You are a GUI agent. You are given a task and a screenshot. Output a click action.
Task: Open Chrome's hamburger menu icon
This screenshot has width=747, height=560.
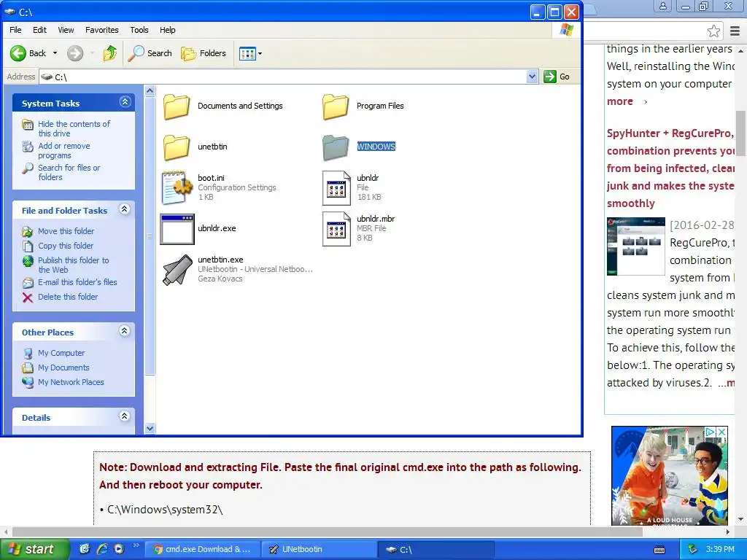(x=735, y=31)
